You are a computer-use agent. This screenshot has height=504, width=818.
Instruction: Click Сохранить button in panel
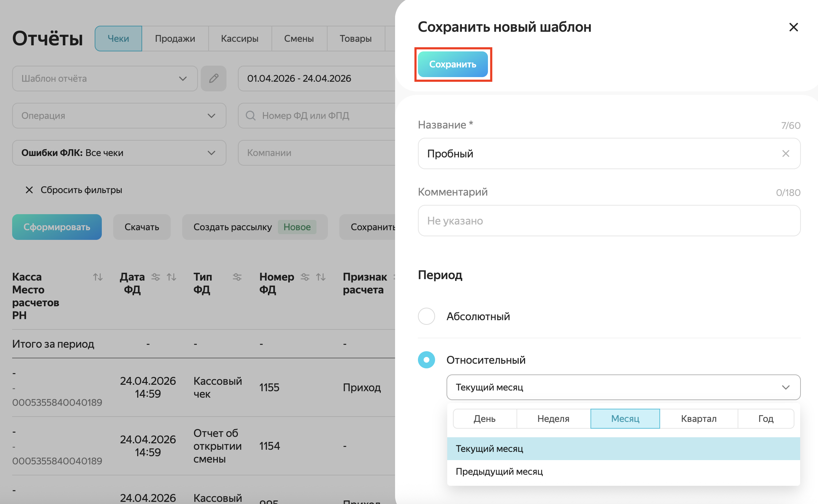tap(453, 64)
